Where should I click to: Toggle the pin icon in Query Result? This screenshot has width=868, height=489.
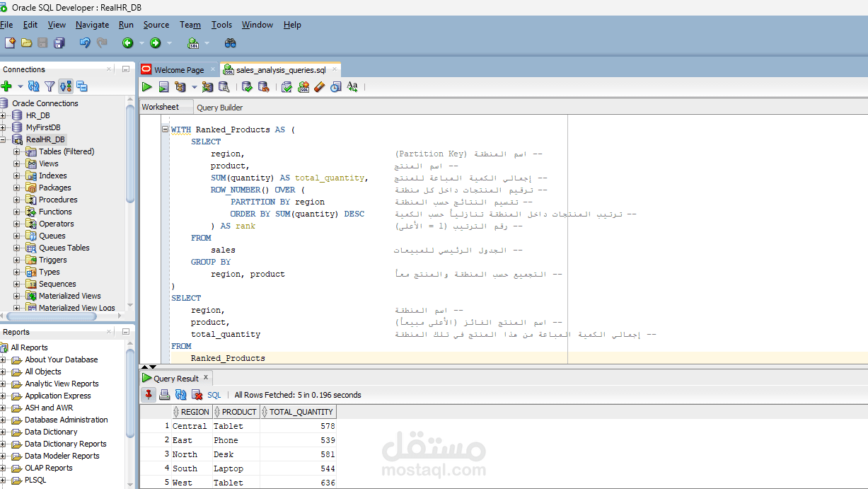tap(149, 395)
